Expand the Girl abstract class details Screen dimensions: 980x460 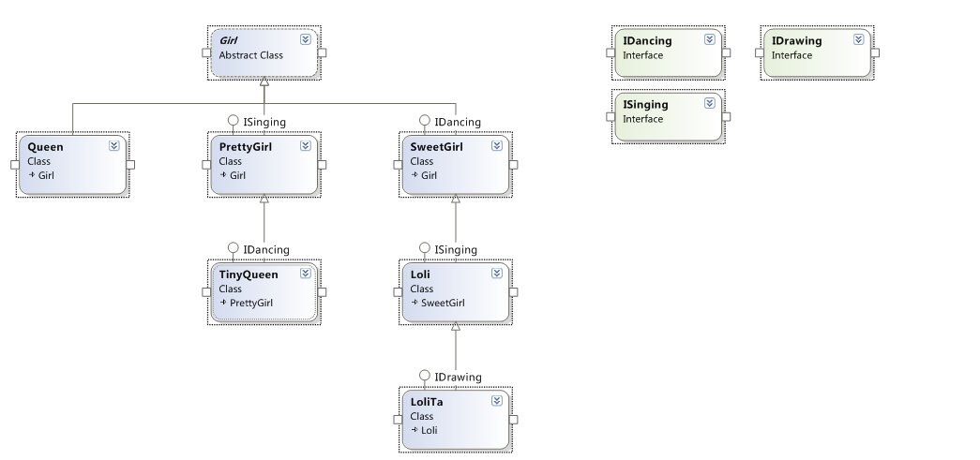click(x=306, y=40)
